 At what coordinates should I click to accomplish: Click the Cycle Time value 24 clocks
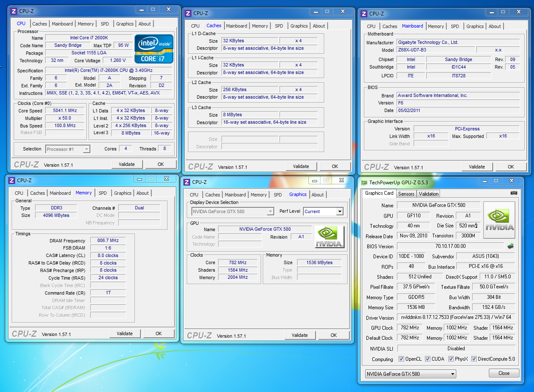pos(108,278)
